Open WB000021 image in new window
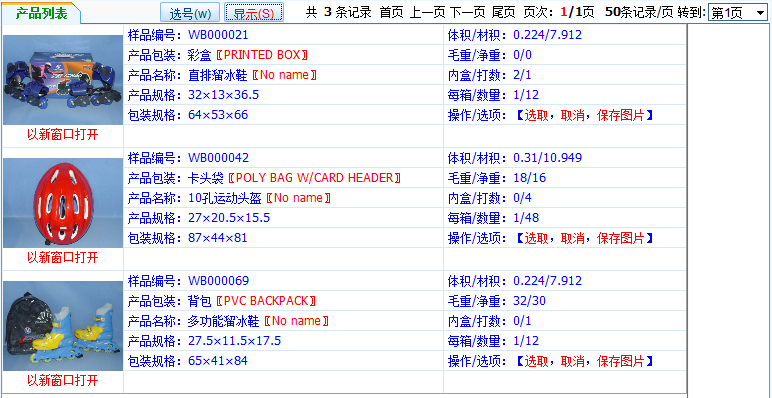 pos(63,135)
